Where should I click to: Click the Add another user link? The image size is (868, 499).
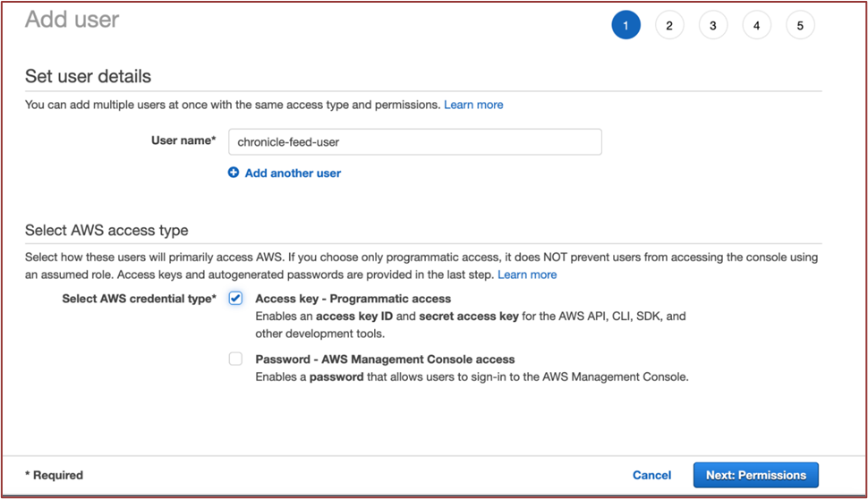(293, 173)
